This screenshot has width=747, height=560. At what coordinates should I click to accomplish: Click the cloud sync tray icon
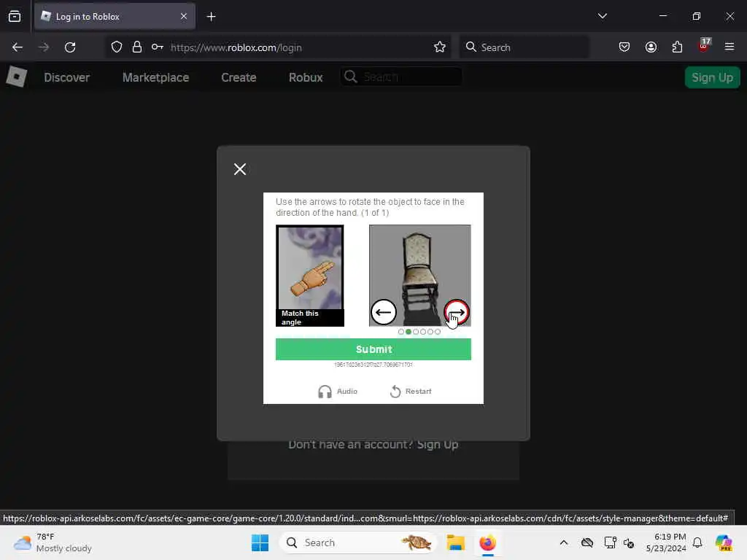tap(587, 542)
